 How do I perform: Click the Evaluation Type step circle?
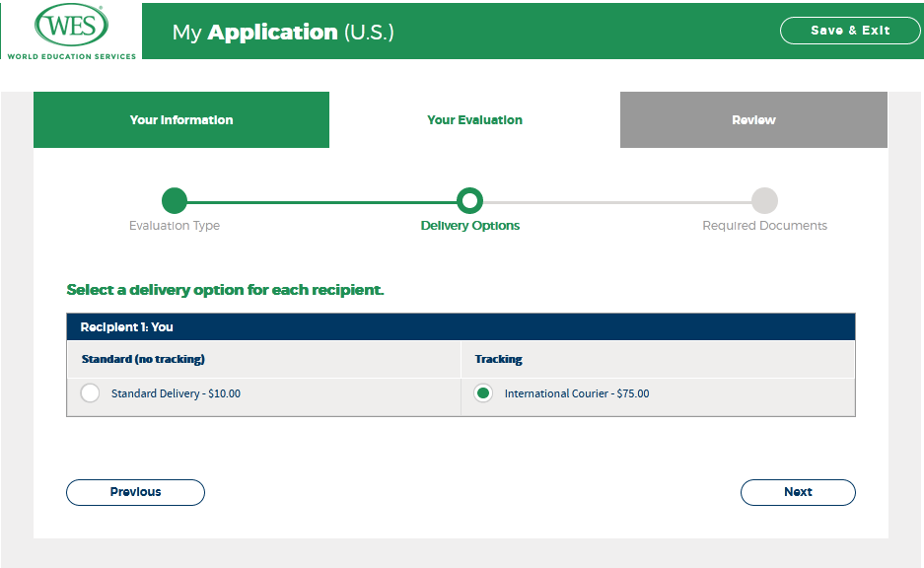[x=175, y=201]
